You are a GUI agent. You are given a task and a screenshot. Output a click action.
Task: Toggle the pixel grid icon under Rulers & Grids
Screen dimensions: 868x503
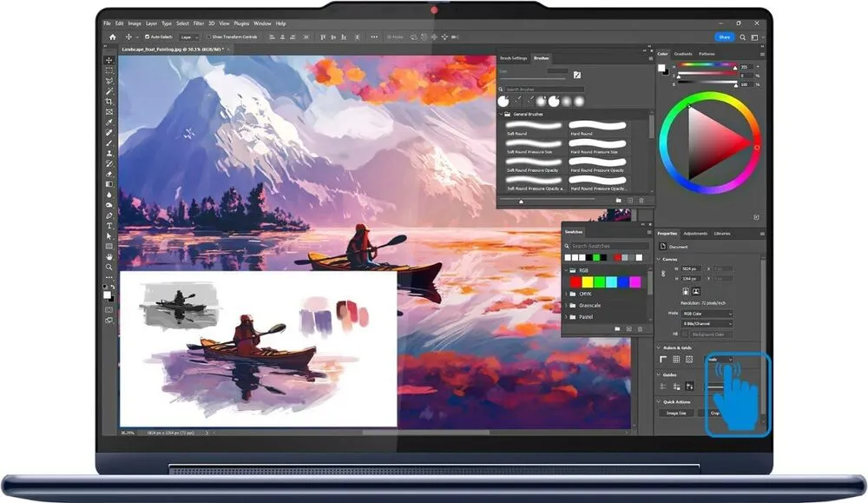pyautogui.click(x=689, y=360)
